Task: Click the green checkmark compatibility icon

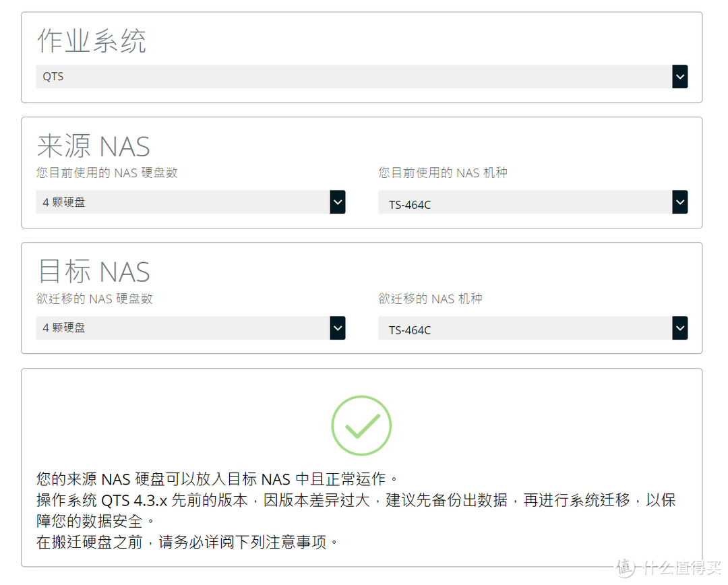Action: click(361, 425)
